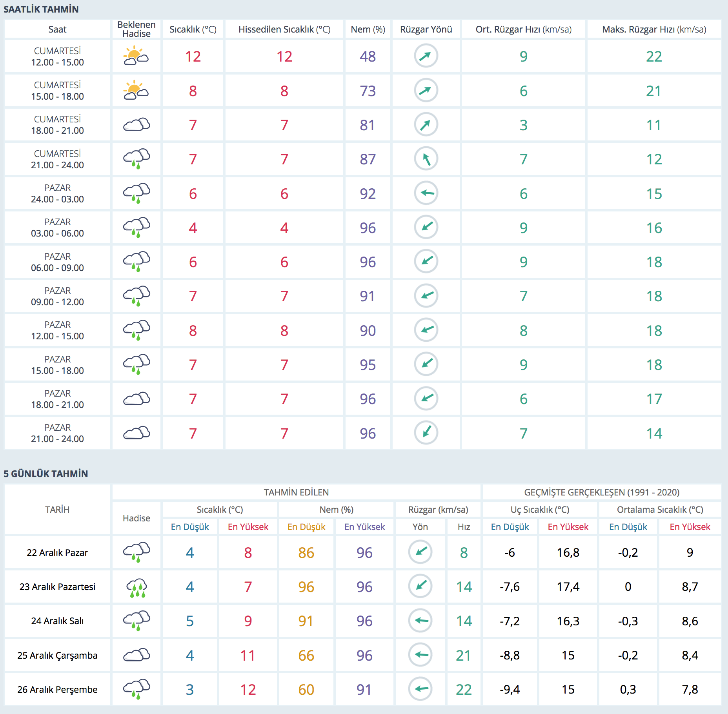Click the Beklenen Hadise column header
The width and height of the screenshot is (728, 714).
click(x=136, y=29)
